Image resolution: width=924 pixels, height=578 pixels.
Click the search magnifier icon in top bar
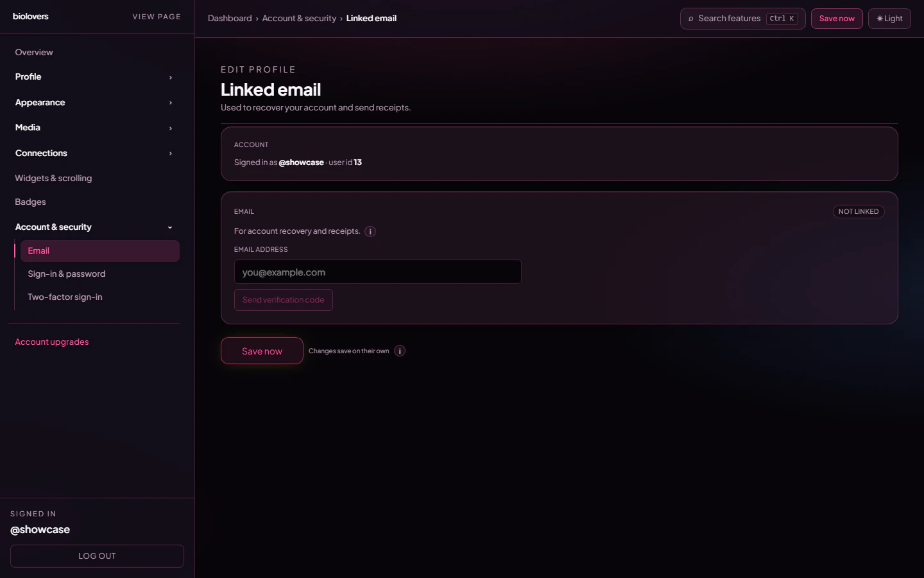690,18
